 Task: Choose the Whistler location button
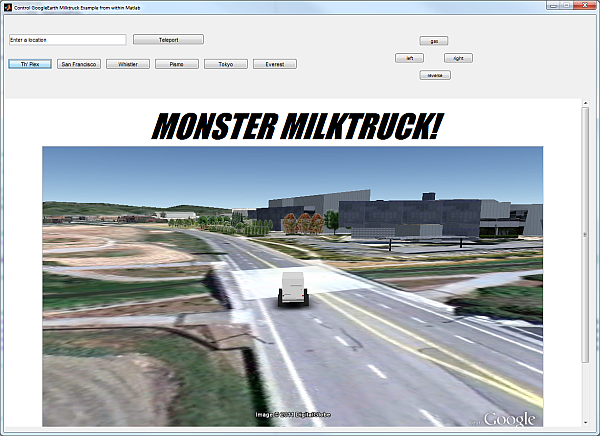pos(128,64)
